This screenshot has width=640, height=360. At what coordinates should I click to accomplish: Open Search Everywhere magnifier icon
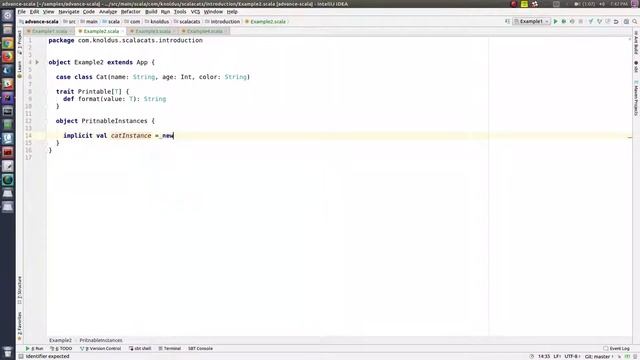(635, 22)
